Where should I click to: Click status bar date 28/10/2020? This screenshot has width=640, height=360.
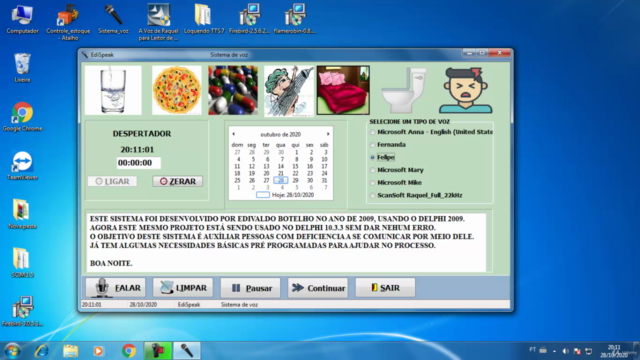143,304
